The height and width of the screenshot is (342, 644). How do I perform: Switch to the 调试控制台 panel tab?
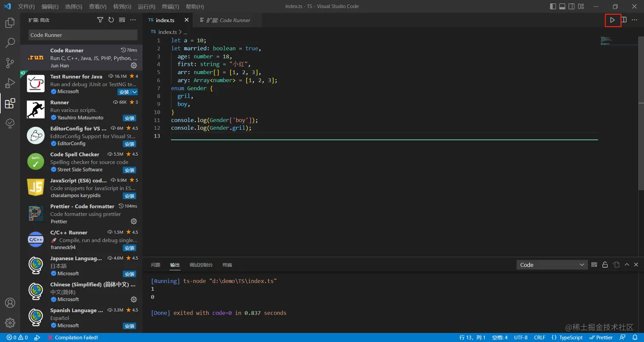pyautogui.click(x=201, y=265)
